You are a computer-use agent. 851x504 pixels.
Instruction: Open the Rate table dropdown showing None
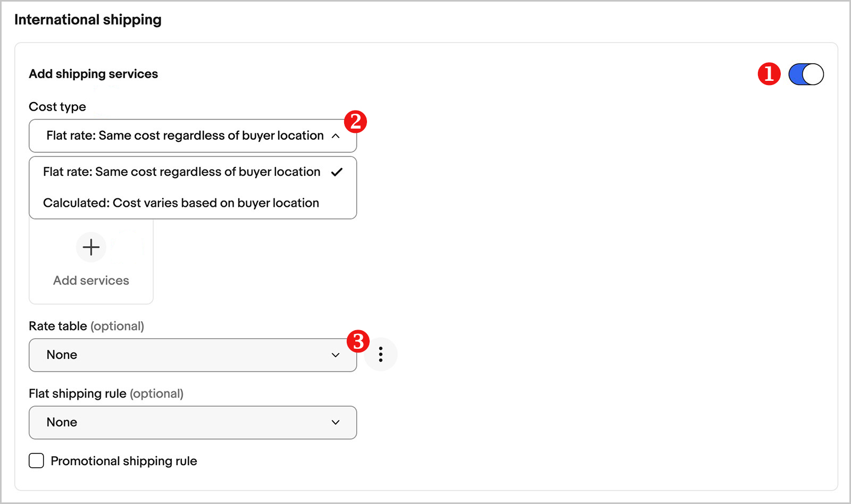pyautogui.click(x=193, y=355)
